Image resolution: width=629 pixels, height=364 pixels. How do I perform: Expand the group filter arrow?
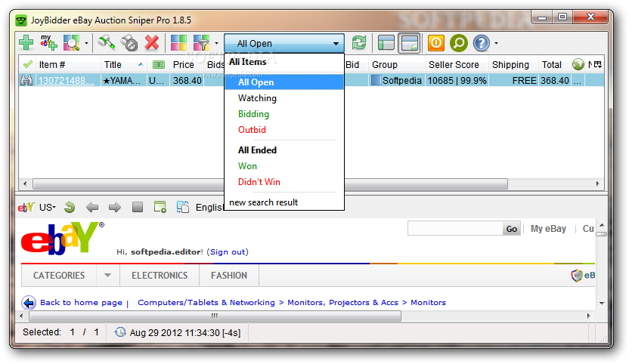216,43
